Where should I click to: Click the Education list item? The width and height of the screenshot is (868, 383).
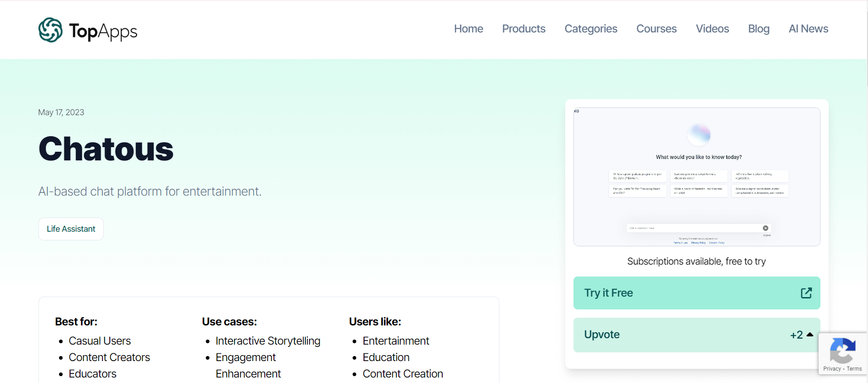point(386,357)
